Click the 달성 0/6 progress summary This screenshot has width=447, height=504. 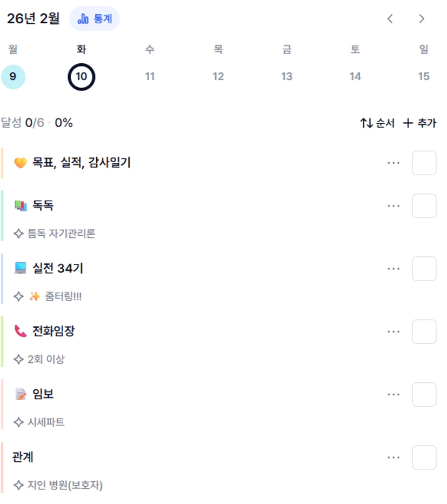37,123
